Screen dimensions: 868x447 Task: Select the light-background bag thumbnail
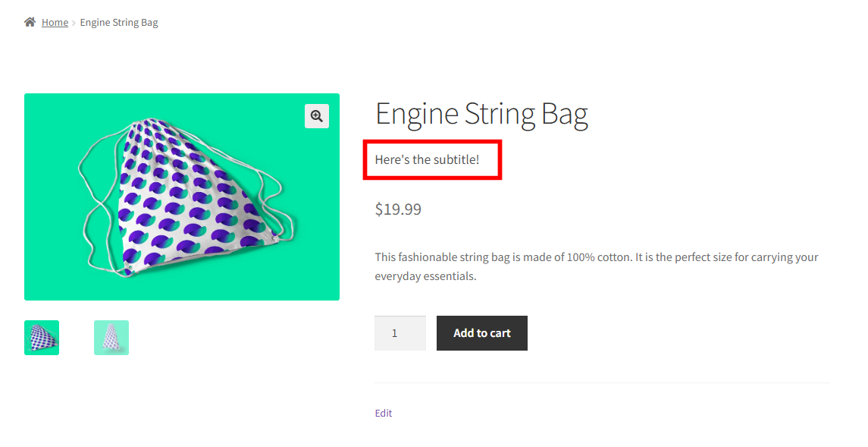(111, 337)
